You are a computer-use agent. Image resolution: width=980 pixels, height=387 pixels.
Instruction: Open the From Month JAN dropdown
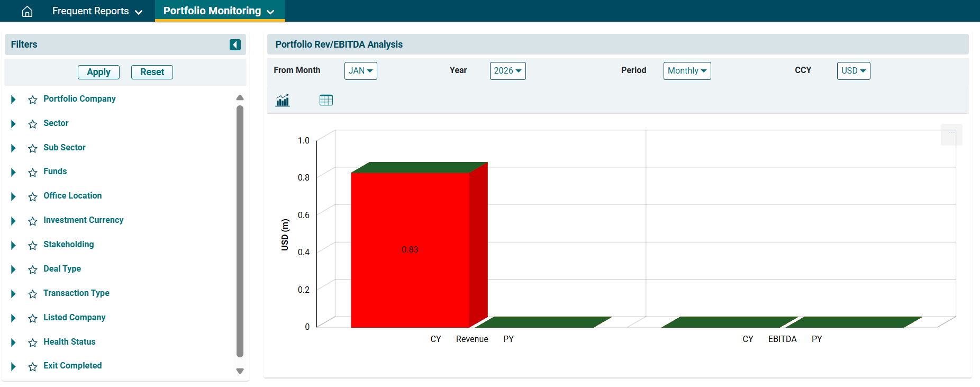(x=360, y=71)
